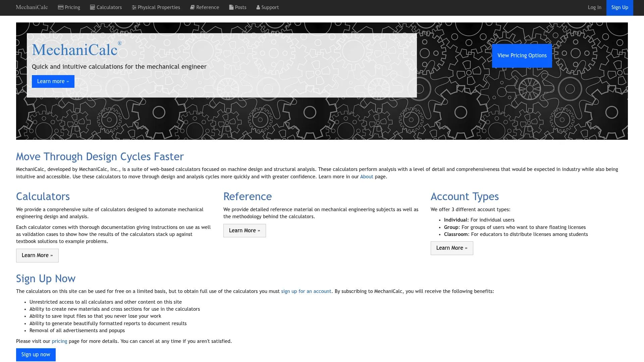The image size is (644, 362).
Task: Follow the pricing link in paragraph
Action: (59, 341)
